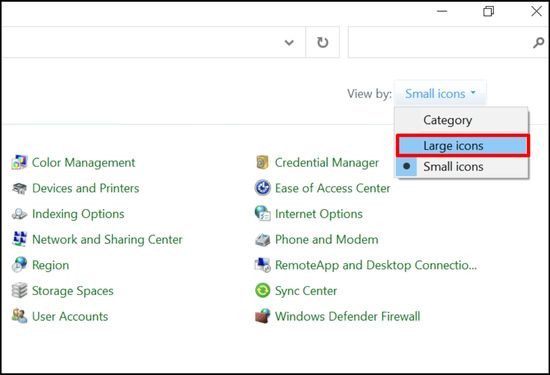
Task: Open the Credential Manager icon
Action: pos(262,162)
